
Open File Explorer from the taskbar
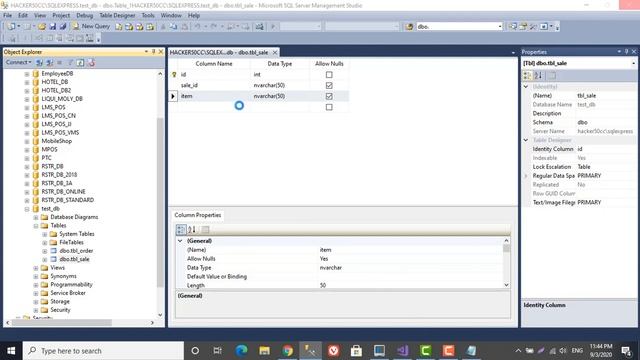click(x=264, y=350)
